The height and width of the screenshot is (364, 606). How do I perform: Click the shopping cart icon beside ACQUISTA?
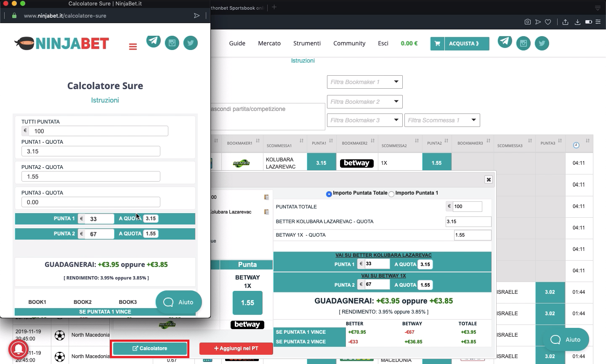pyautogui.click(x=437, y=43)
